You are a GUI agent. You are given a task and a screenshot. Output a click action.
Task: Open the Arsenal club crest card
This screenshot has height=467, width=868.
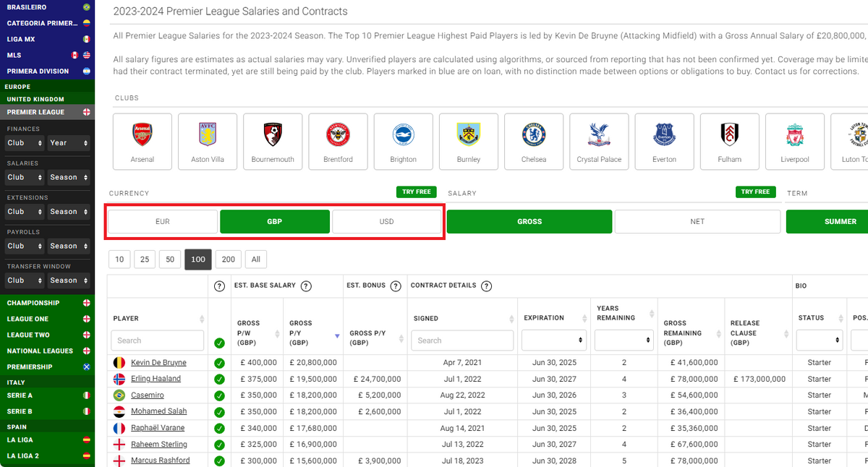142,141
